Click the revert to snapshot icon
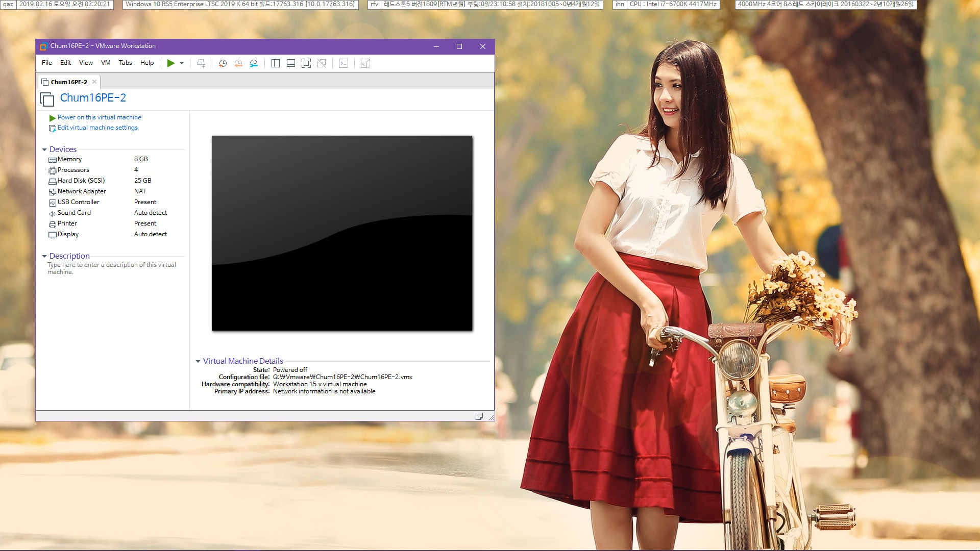Viewport: 980px width, 551px height. pyautogui.click(x=238, y=63)
